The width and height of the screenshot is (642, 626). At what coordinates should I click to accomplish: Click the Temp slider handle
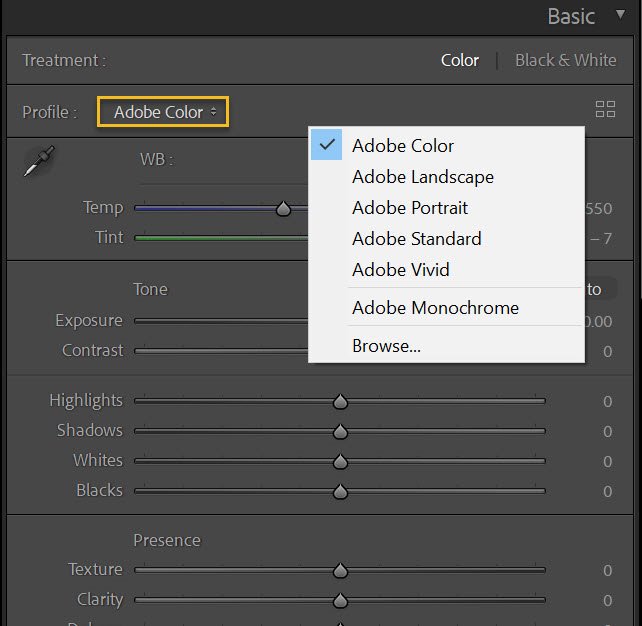point(284,208)
